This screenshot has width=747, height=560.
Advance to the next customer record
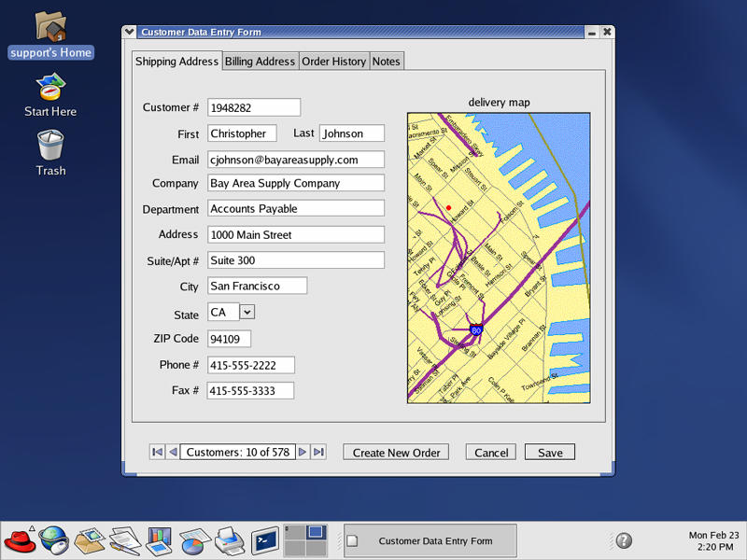[303, 452]
